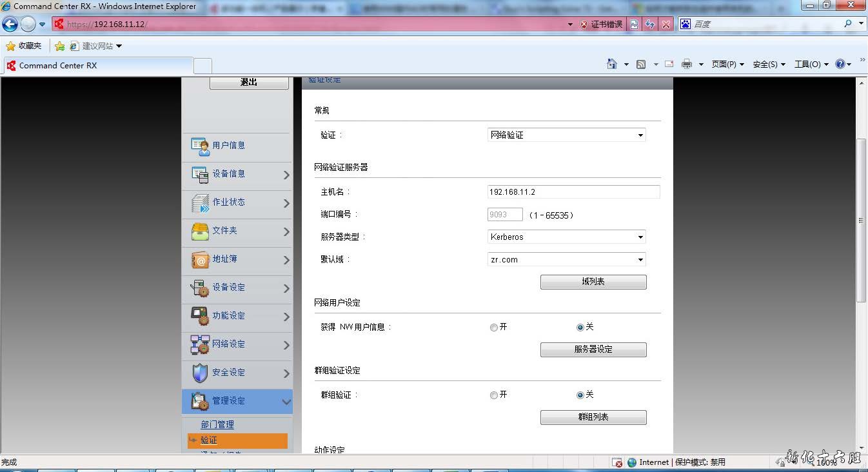Click the status bar blocked content icon
Screen dimensions: 868x472
(618, 462)
